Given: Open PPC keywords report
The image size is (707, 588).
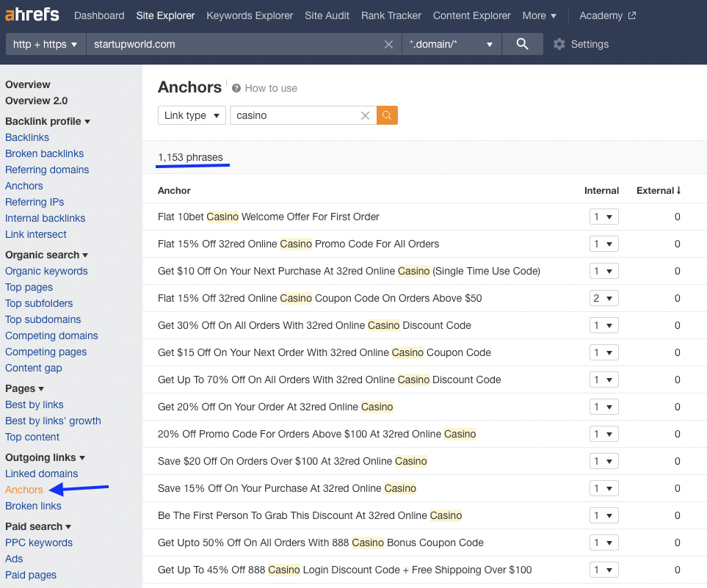Looking at the screenshot, I should 39,542.
